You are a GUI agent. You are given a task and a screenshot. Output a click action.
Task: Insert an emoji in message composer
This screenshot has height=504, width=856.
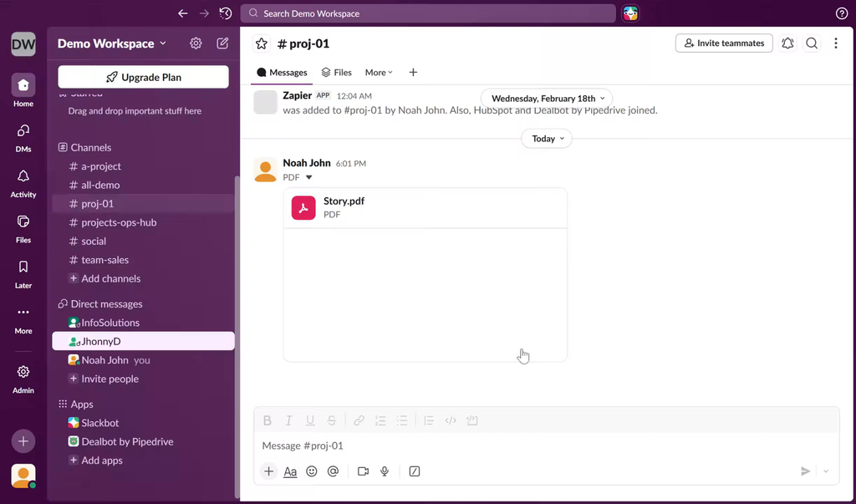pos(312,471)
